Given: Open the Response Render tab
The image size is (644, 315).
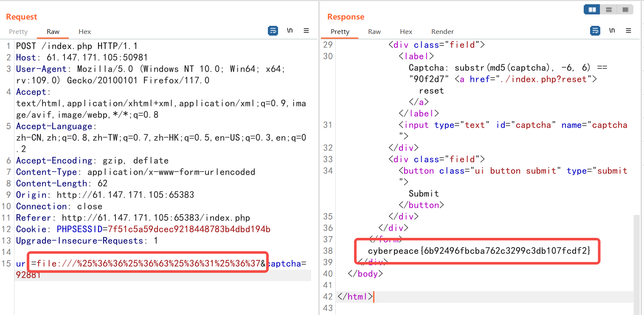Looking at the screenshot, I should click(442, 32).
